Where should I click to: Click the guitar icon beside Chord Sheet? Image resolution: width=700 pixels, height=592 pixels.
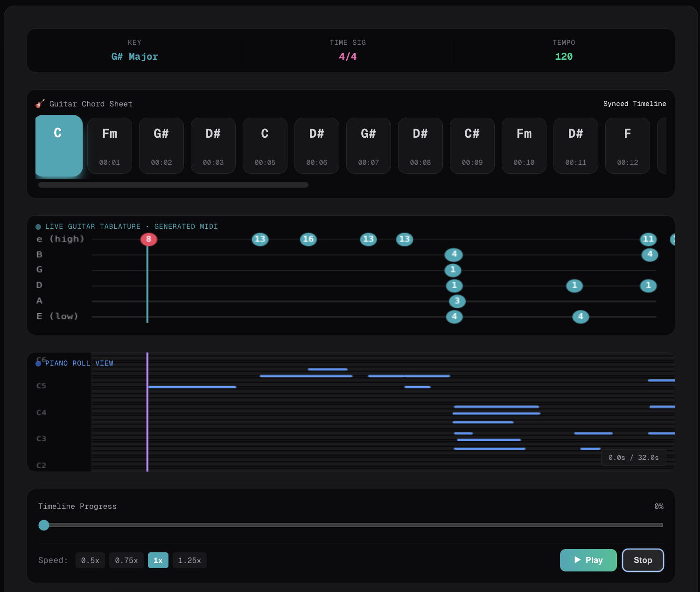point(41,104)
